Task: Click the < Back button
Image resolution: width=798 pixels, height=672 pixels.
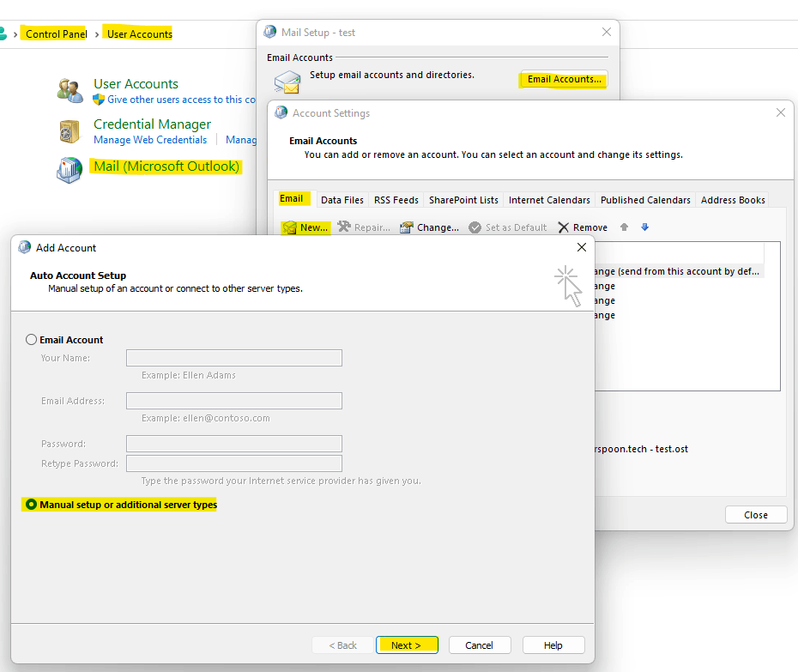Action: click(x=342, y=645)
